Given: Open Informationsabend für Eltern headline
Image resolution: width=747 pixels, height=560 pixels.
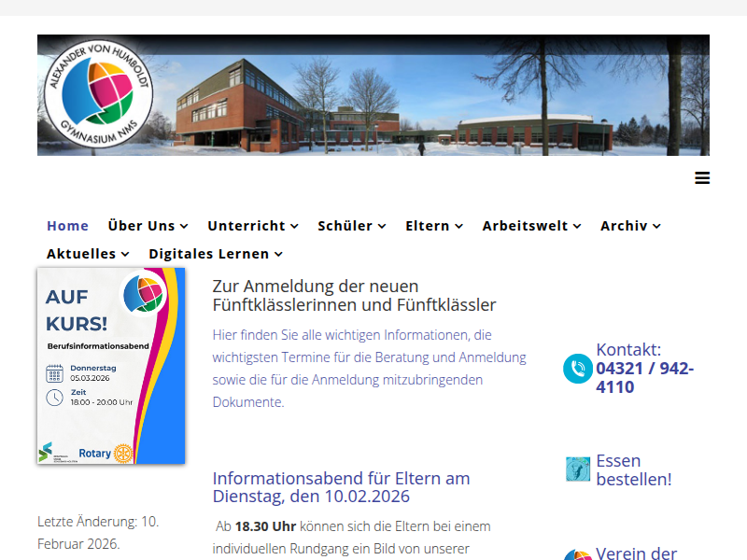Looking at the screenshot, I should point(341,487).
